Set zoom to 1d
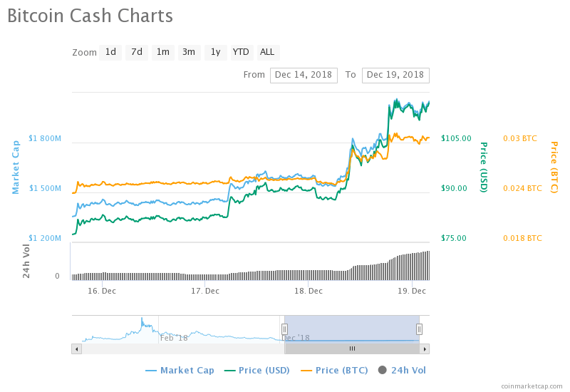Screen dimensions: 570x392 (110, 52)
